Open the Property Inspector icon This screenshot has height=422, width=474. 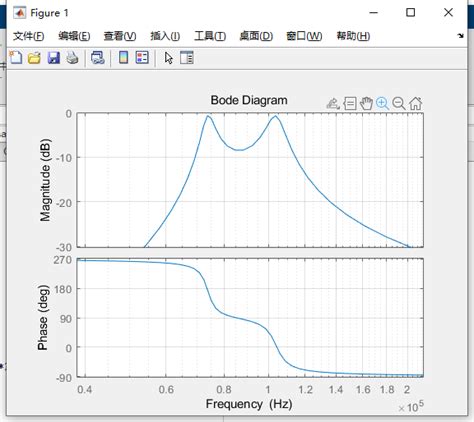click(x=187, y=58)
